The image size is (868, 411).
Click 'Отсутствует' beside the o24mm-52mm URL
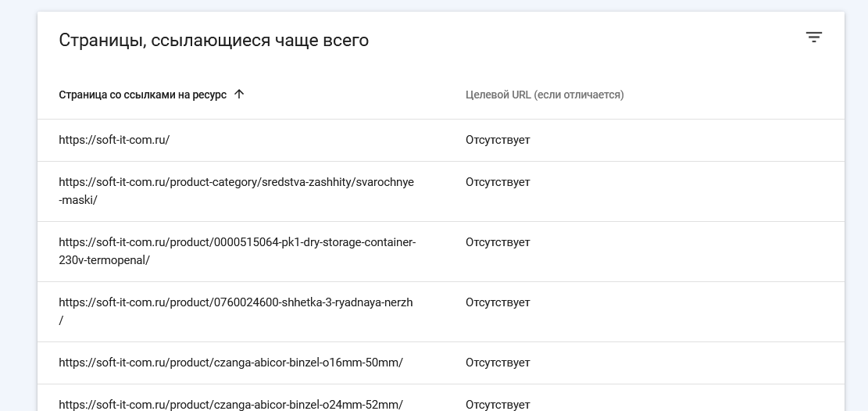[x=498, y=404]
